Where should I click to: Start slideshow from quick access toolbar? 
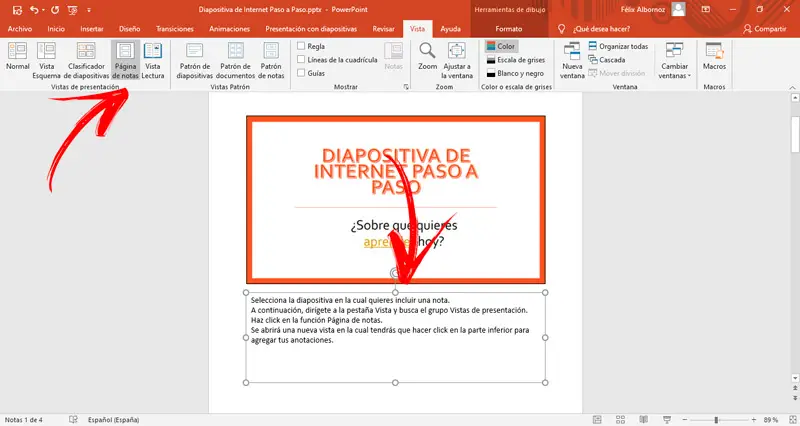click(x=72, y=10)
